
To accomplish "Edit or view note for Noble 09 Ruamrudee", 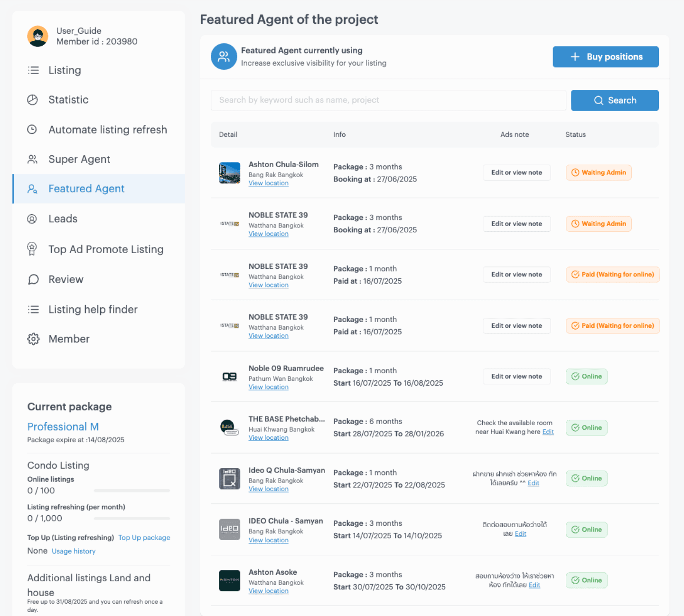I will tap(516, 376).
